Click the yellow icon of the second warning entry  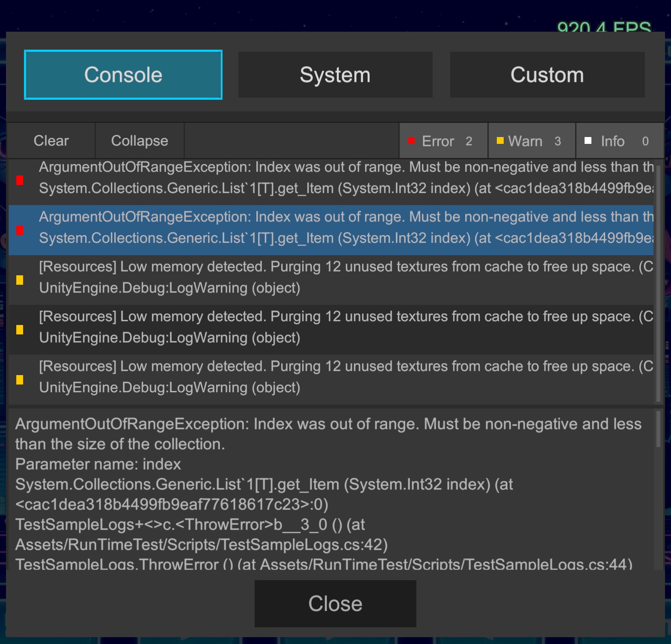20,330
